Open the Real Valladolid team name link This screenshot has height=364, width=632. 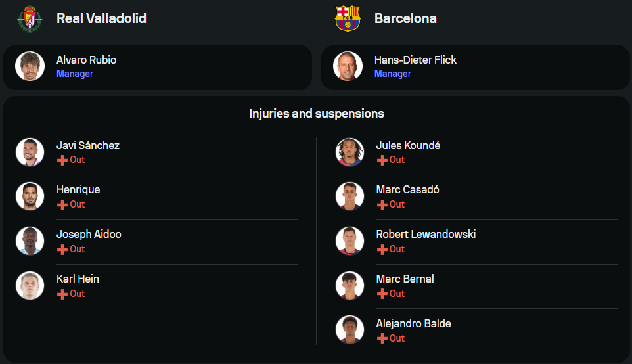(x=101, y=18)
